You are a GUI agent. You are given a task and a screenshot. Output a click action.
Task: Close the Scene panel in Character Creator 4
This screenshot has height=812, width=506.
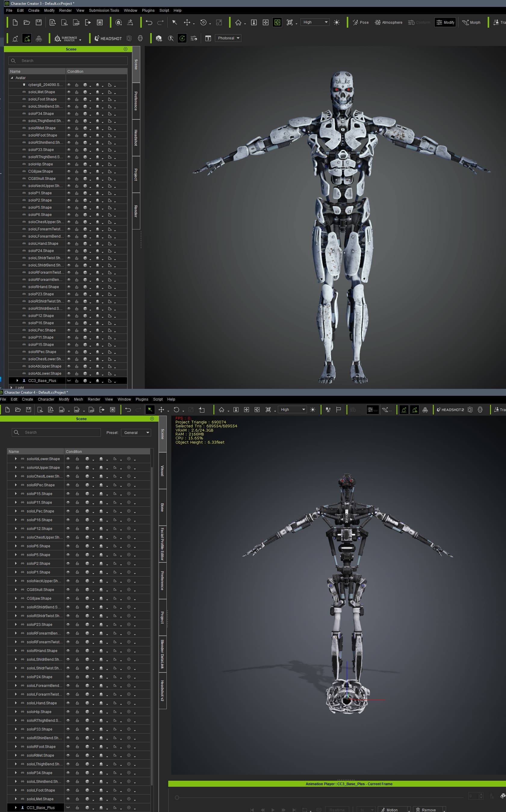click(152, 419)
